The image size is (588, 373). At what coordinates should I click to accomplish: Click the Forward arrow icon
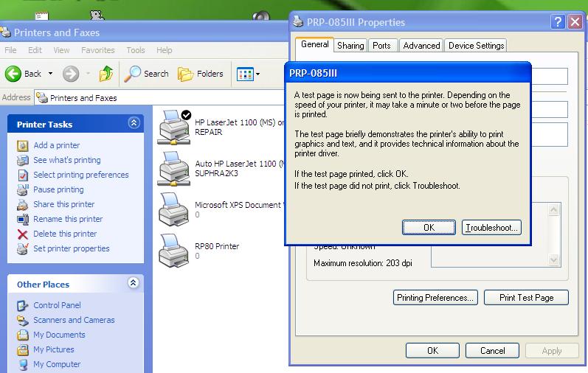tap(71, 74)
